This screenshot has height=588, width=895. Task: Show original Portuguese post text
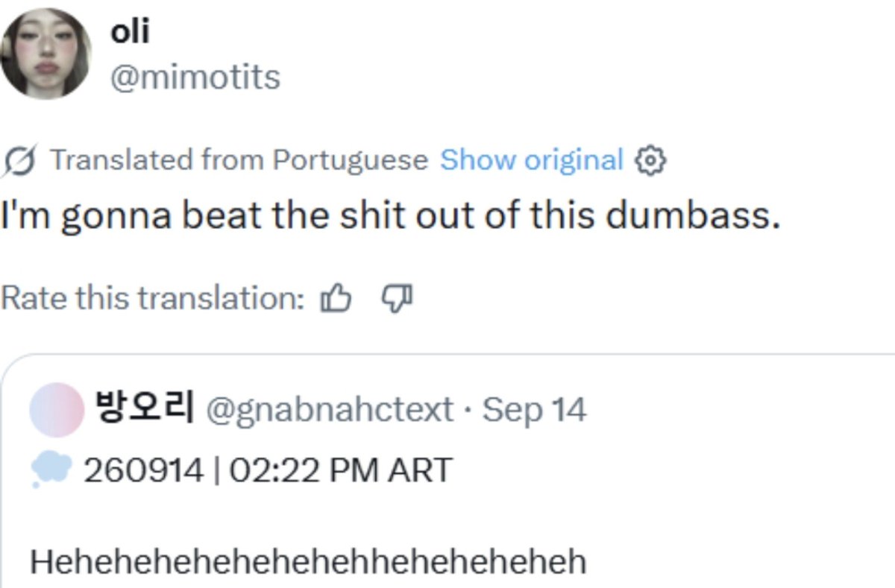tap(531, 159)
